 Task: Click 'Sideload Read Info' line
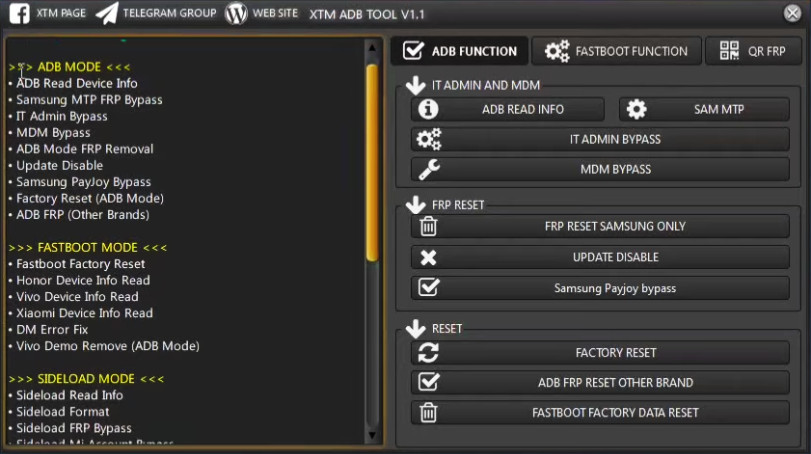click(69, 396)
